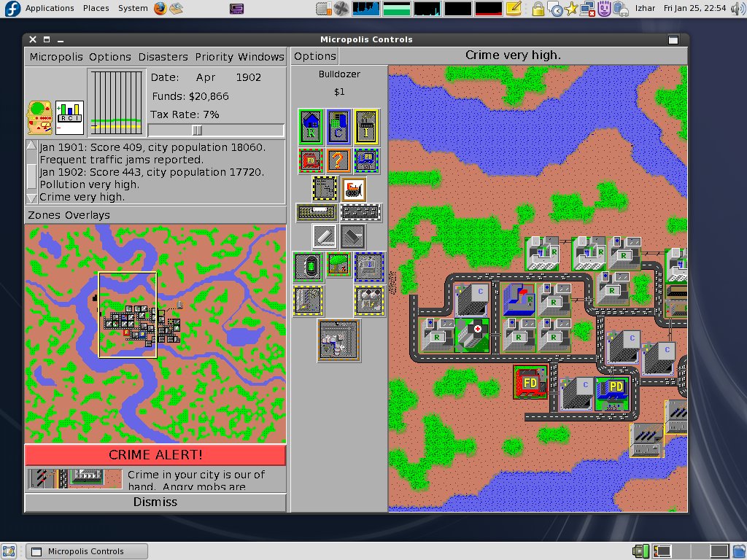Open the mail launcher next to Firefox
The height and width of the screenshot is (560, 747).
177,8
